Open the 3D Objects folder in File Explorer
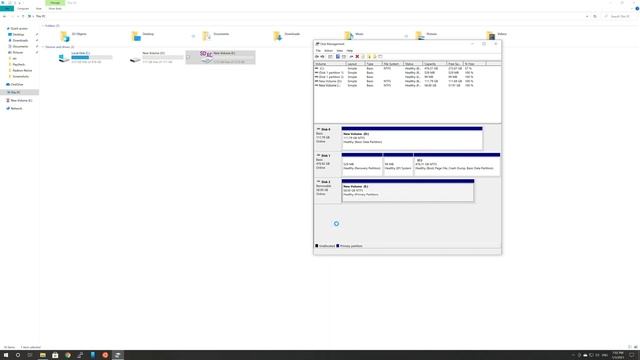The image size is (640, 360). click(74, 36)
